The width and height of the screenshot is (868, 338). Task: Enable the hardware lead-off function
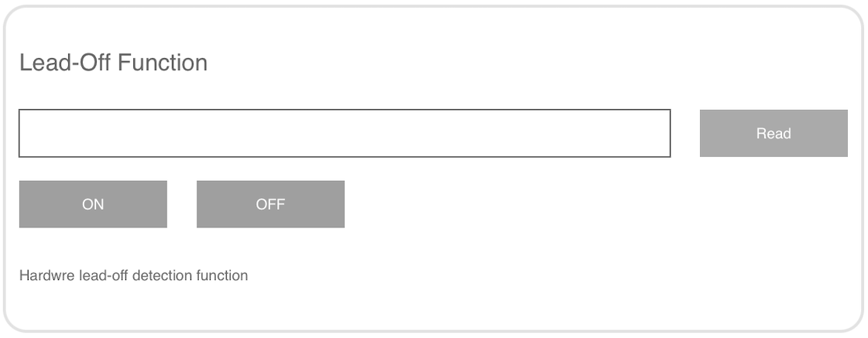click(x=93, y=204)
